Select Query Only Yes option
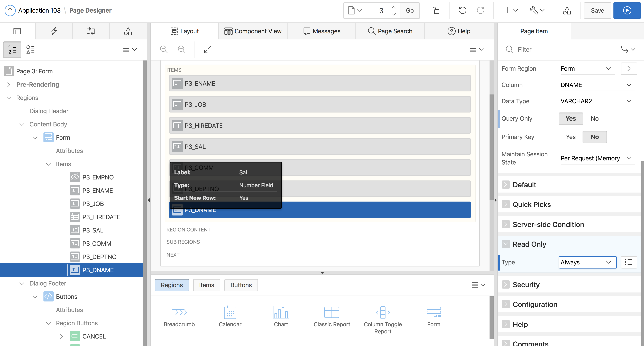This screenshot has width=644, height=346. [571, 118]
